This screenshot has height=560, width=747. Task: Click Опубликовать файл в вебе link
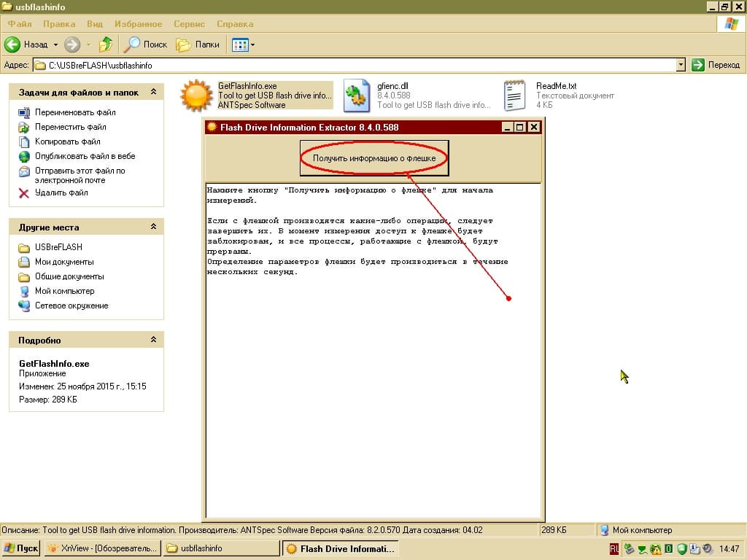(x=85, y=156)
